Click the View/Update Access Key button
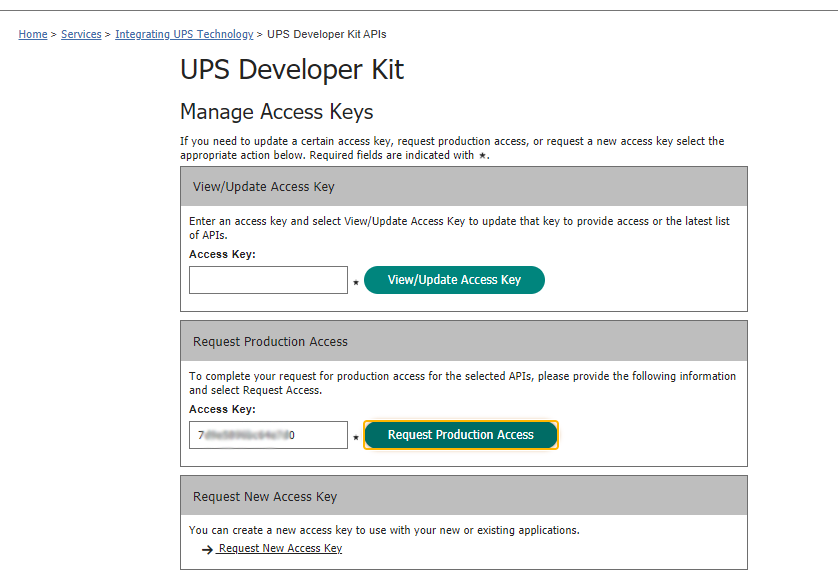The image size is (838, 582). point(454,280)
